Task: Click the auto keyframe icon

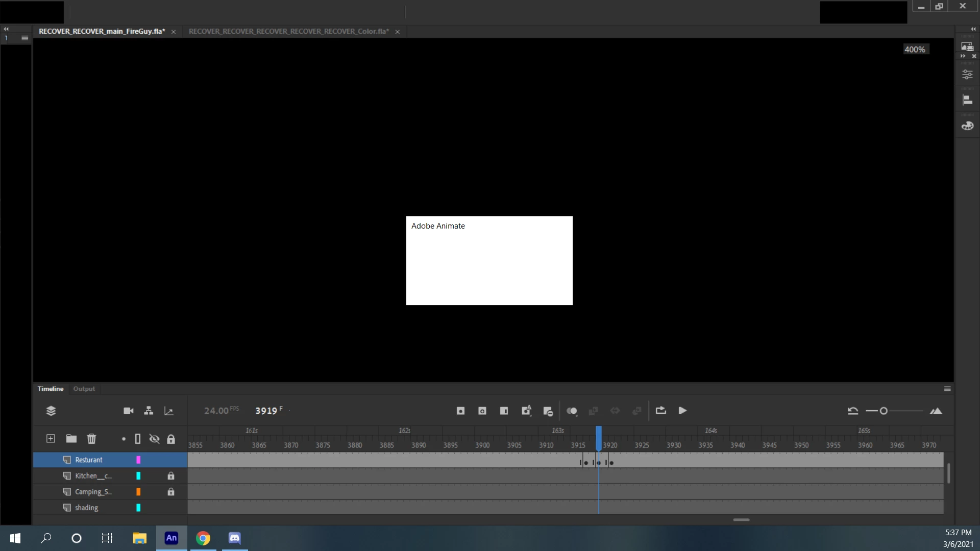Action: [x=526, y=411]
